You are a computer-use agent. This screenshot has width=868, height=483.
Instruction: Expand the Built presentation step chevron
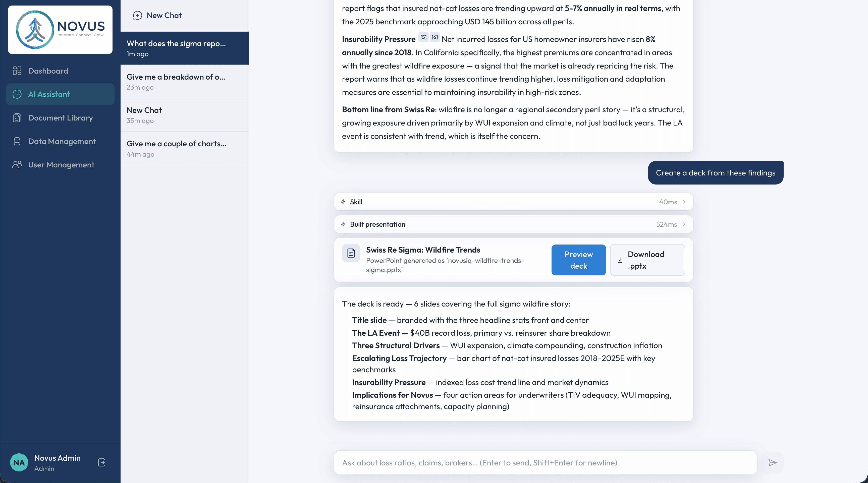point(684,224)
